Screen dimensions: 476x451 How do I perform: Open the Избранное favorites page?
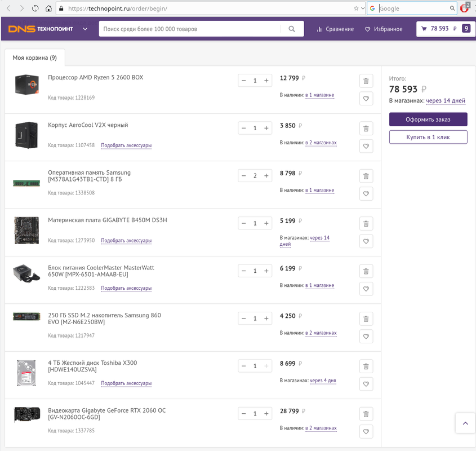click(x=384, y=29)
